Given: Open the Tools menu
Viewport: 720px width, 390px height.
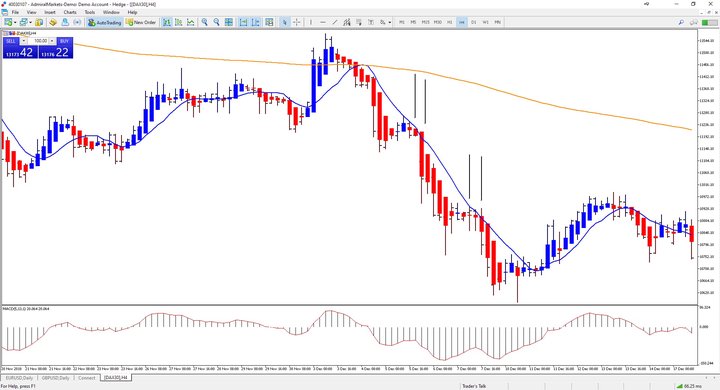Looking at the screenshot, I should coord(90,12).
